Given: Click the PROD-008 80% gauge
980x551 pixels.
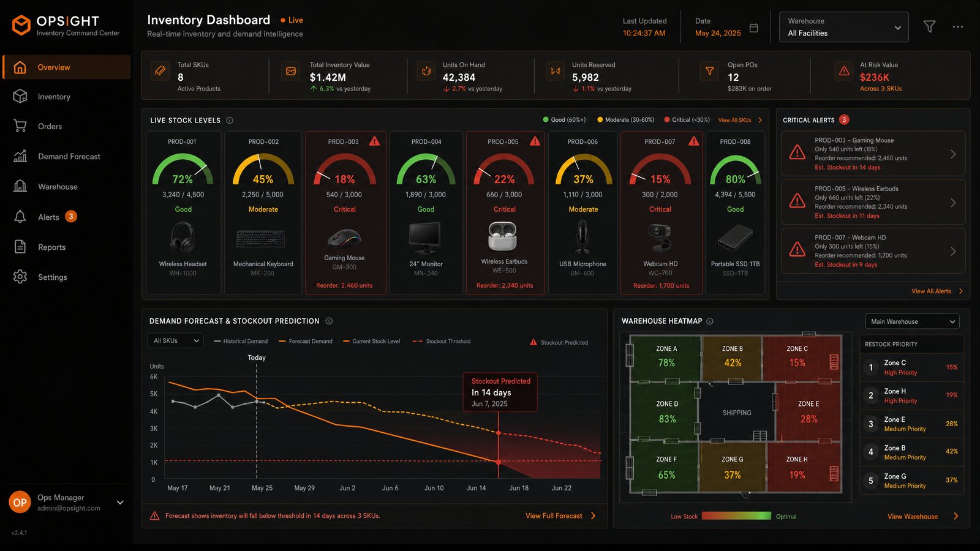Looking at the screenshot, I should coord(735,170).
